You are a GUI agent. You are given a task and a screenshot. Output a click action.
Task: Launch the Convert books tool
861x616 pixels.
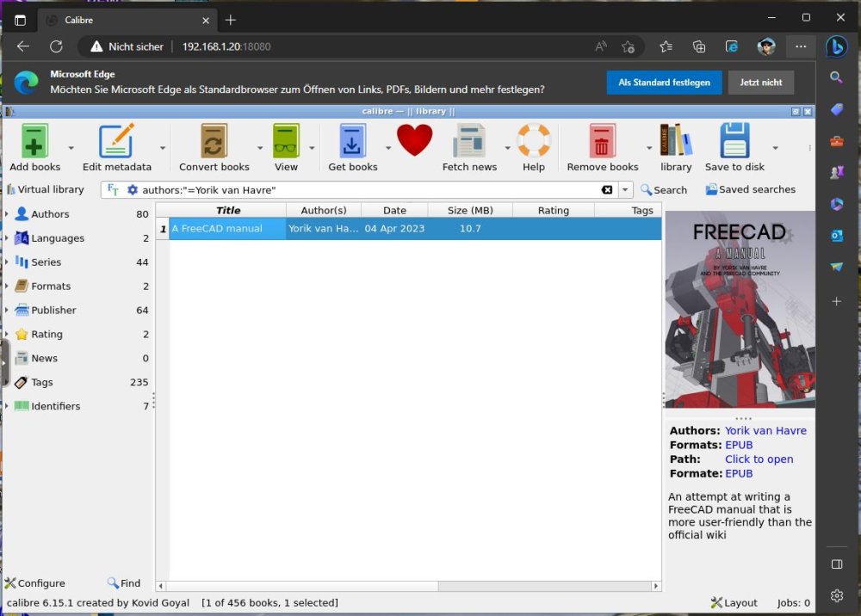click(x=214, y=141)
